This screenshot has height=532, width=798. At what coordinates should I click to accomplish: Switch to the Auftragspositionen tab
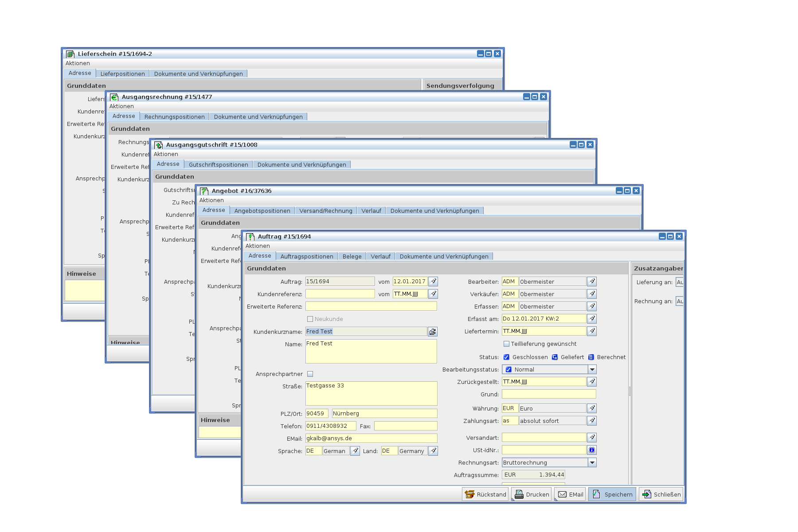(306, 257)
